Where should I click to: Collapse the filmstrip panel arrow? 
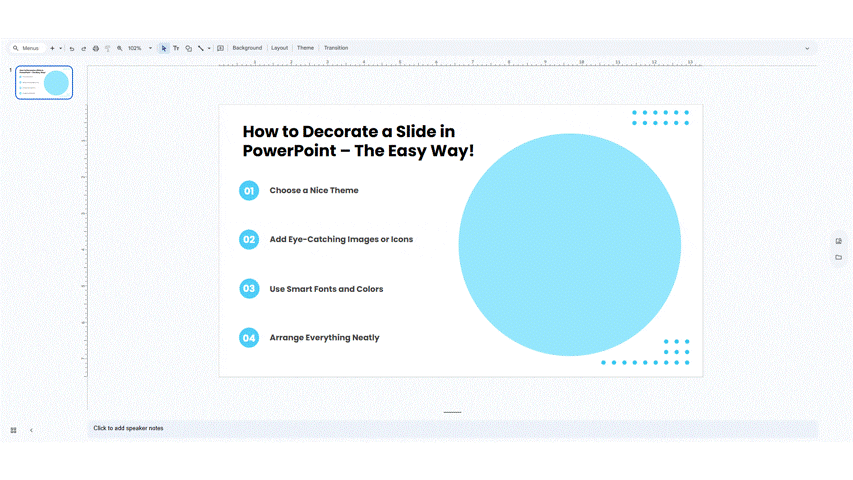pos(32,430)
